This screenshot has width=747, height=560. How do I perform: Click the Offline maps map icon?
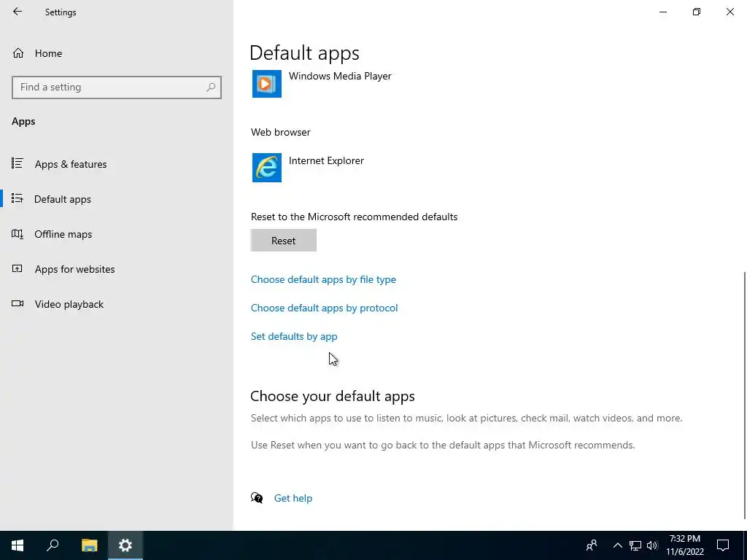coord(18,234)
